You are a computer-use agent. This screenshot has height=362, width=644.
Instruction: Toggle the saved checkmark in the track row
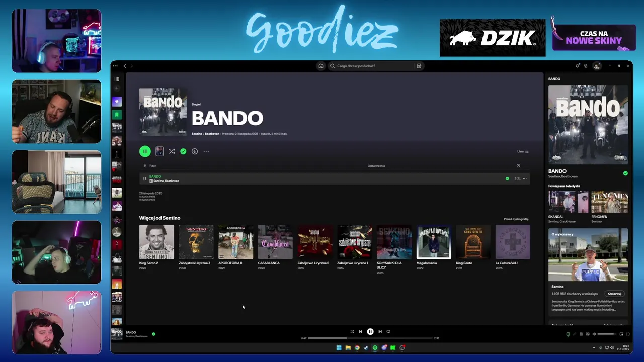pyautogui.click(x=507, y=178)
